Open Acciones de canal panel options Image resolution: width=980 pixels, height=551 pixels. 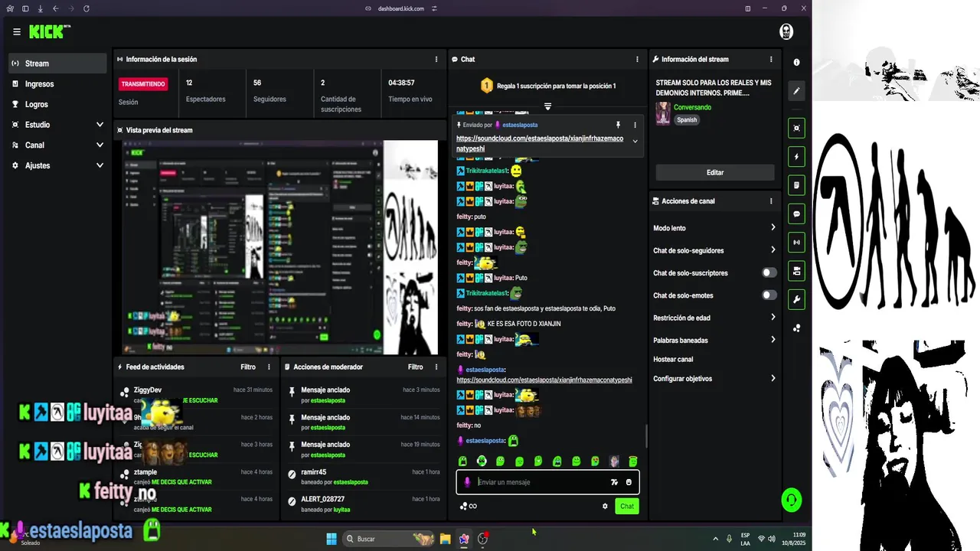[x=771, y=201]
